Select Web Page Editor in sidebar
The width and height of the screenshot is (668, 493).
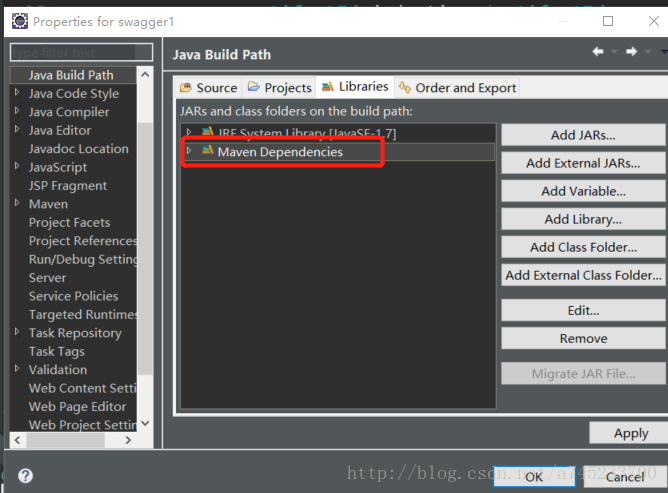point(78,406)
